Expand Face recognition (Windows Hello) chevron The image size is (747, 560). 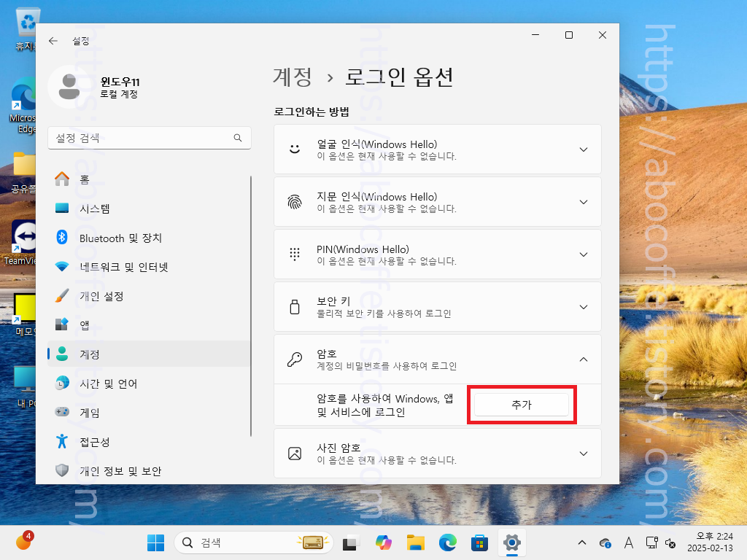583,149
